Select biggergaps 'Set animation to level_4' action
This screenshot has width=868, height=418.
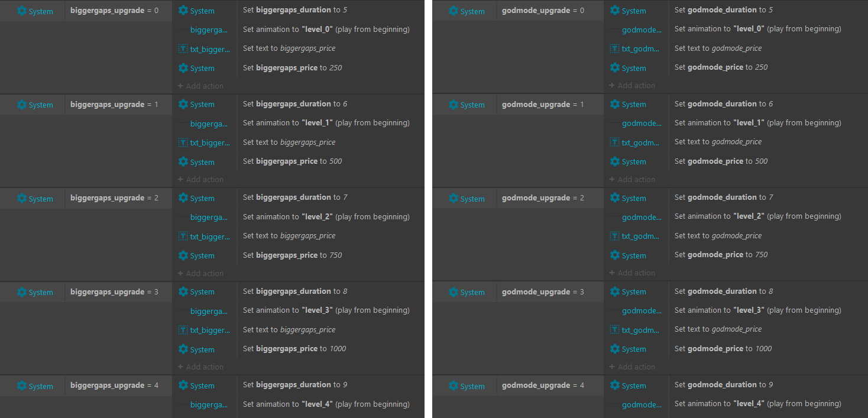[x=326, y=404]
